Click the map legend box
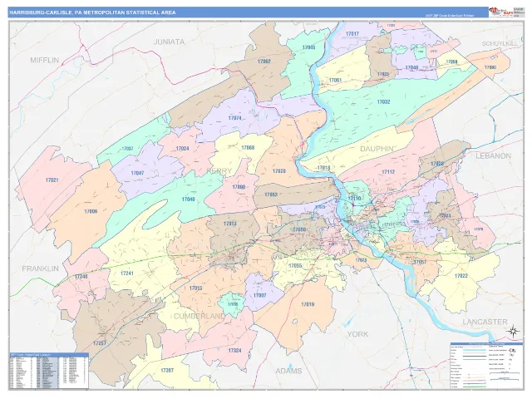Viewport: 532px width, 399px height. [x=486, y=366]
